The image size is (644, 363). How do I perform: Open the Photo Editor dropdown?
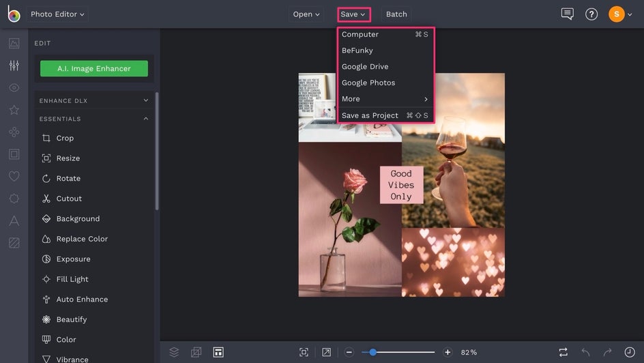[x=57, y=14]
